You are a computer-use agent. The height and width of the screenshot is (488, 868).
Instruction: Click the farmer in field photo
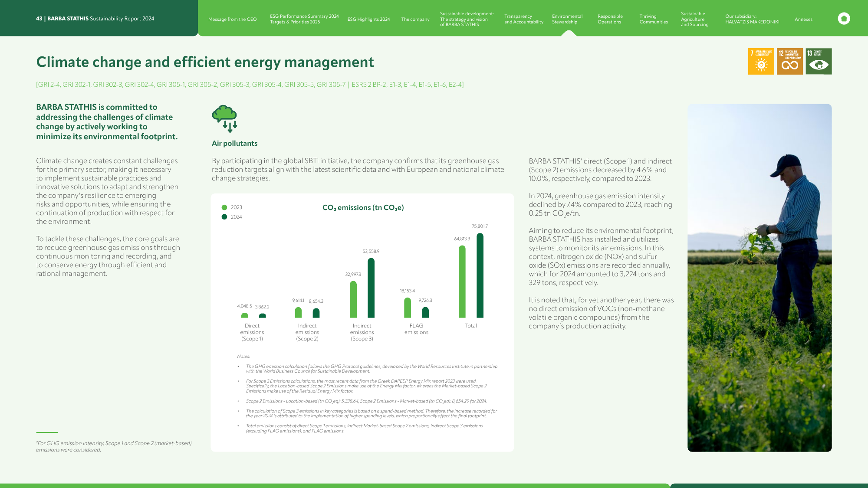tap(759, 278)
